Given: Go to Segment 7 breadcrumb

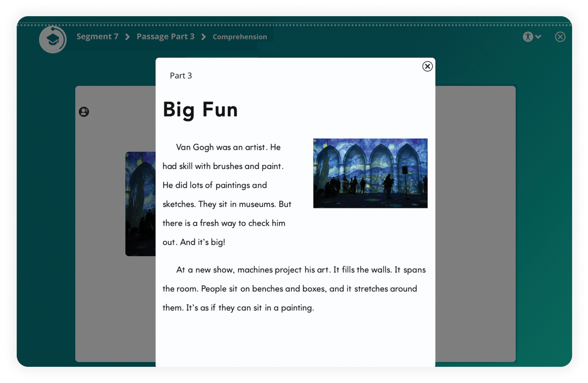Looking at the screenshot, I should click(x=97, y=37).
